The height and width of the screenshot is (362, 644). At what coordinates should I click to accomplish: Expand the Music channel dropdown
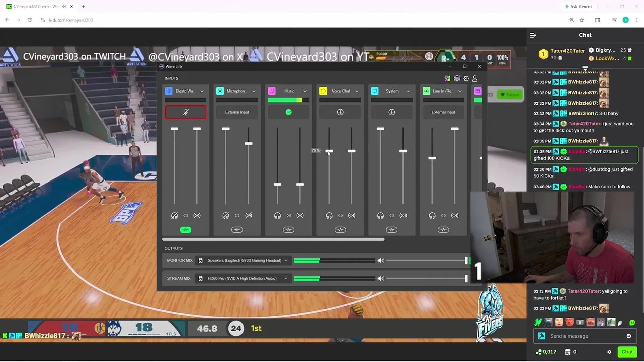point(305,91)
